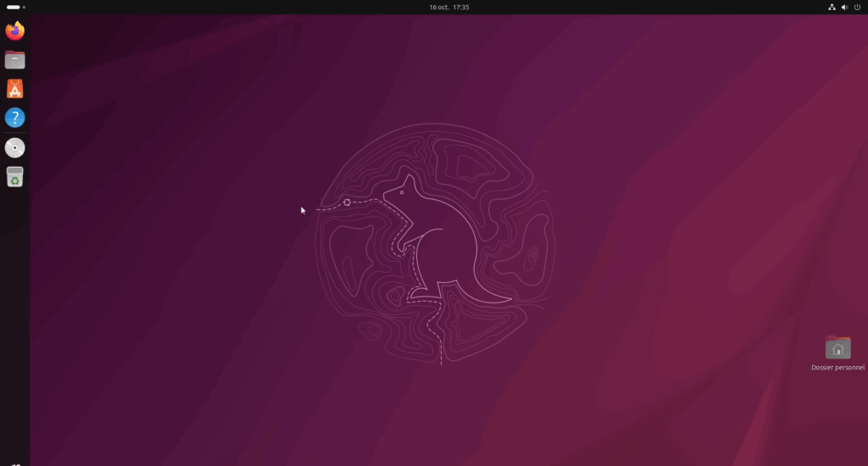Open the orange App Center icon
868x466 pixels.
(x=14, y=89)
